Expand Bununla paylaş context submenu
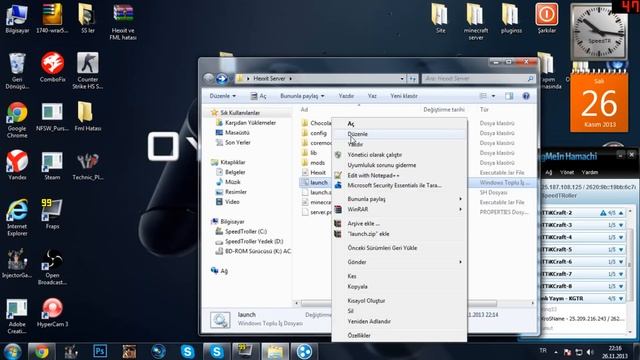Screen dimensions: 640x360 point(460,199)
